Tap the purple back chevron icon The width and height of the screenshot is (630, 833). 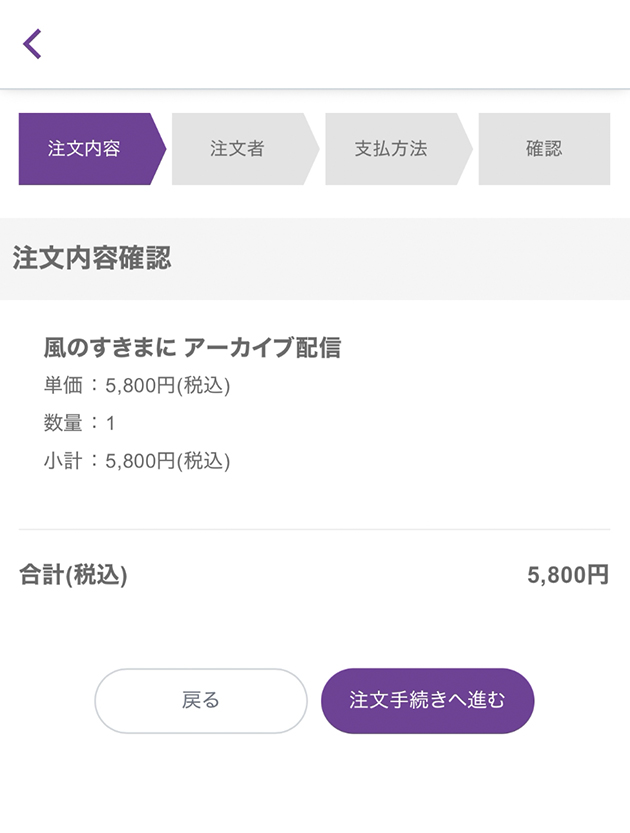[x=33, y=44]
